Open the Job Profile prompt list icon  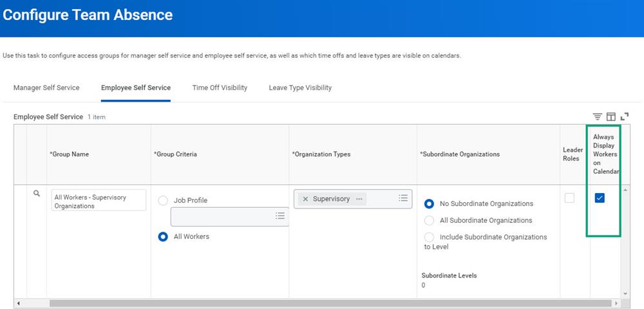280,216
